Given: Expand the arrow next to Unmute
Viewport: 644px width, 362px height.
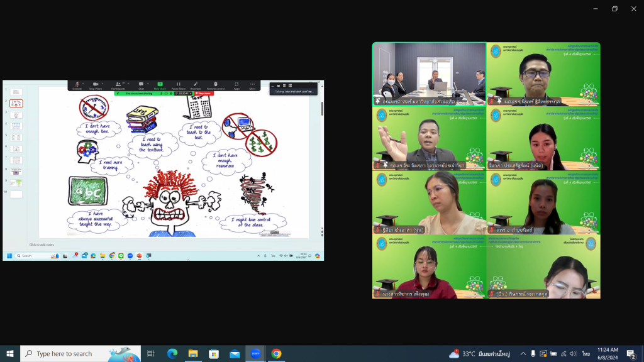Looking at the screenshot, I should click(x=84, y=82).
